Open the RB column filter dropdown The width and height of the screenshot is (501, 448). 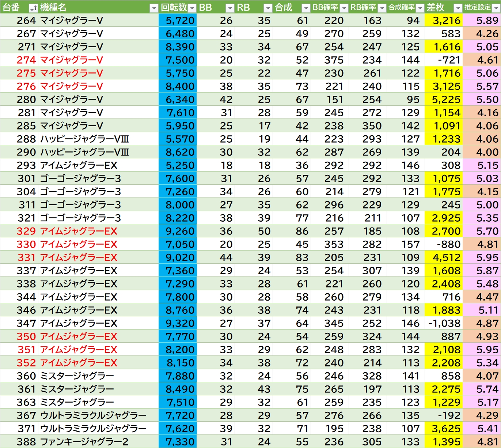(268, 8)
